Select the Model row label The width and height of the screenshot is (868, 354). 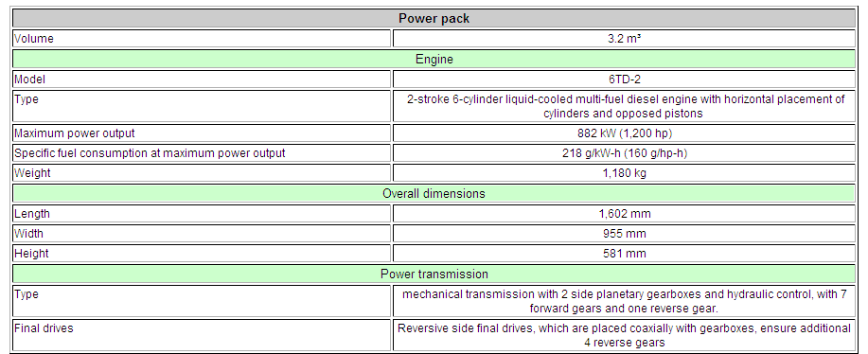[x=30, y=80]
